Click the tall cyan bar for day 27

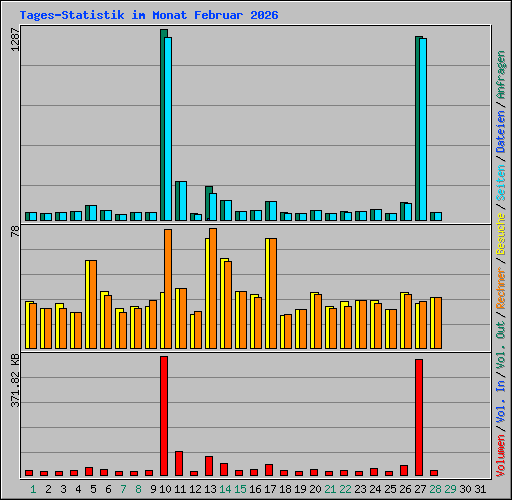[x=423, y=130]
